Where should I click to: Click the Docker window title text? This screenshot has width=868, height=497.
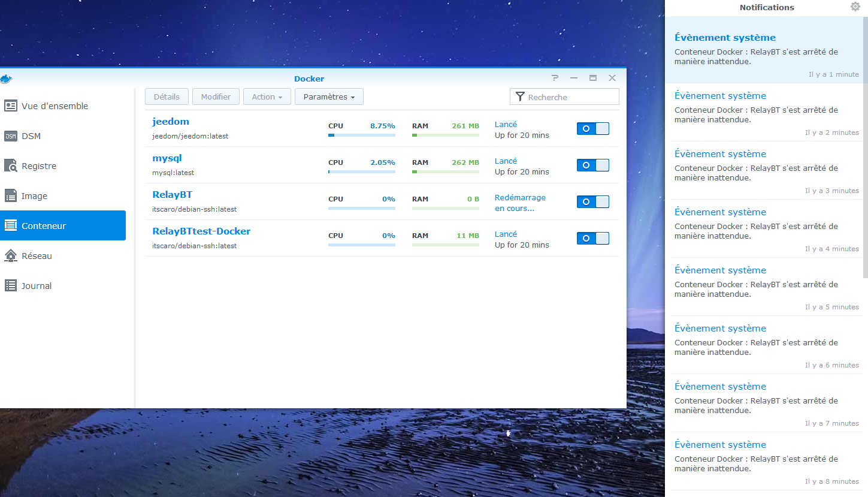point(309,79)
